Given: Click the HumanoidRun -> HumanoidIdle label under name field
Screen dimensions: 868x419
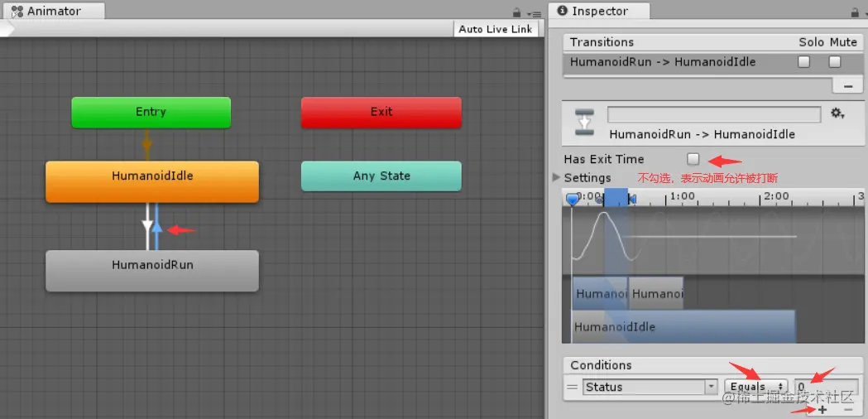Looking at the screenshot, I should coord(702,135).
